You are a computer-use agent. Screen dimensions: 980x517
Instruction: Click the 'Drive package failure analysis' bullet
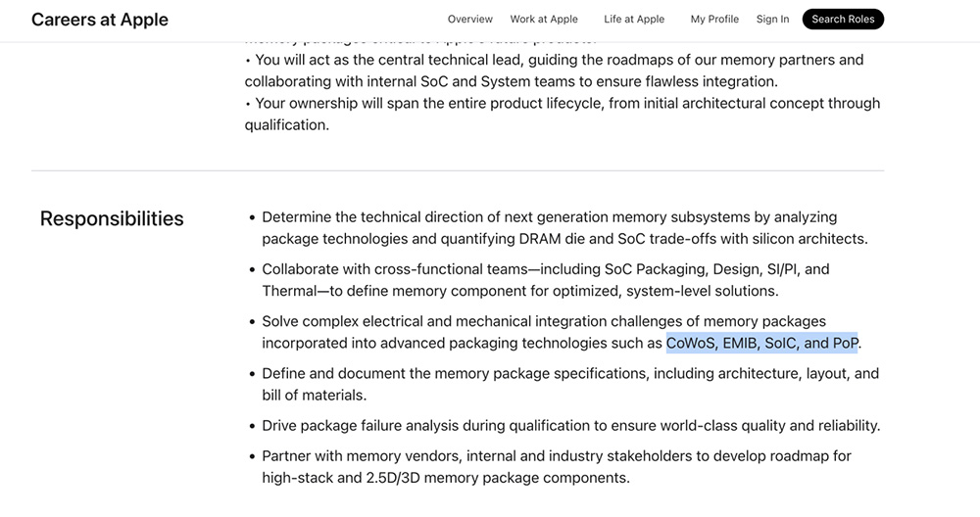(x=570, y=425)
